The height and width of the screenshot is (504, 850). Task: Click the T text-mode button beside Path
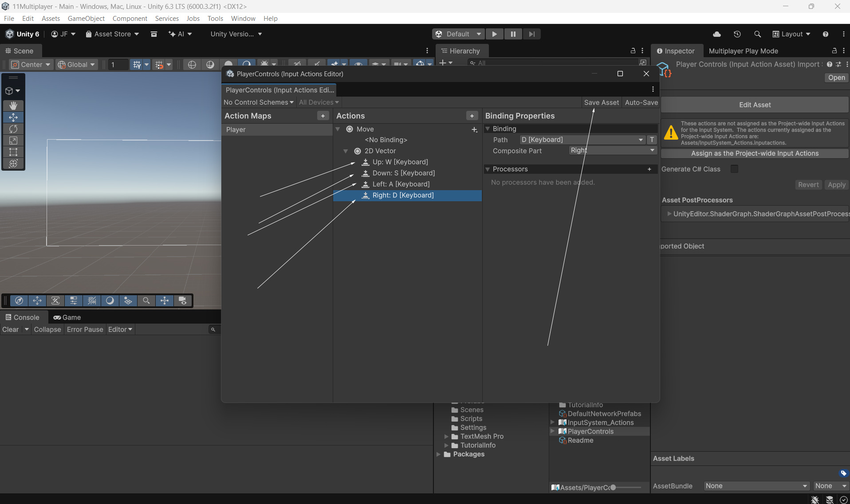tap(652, 140)
